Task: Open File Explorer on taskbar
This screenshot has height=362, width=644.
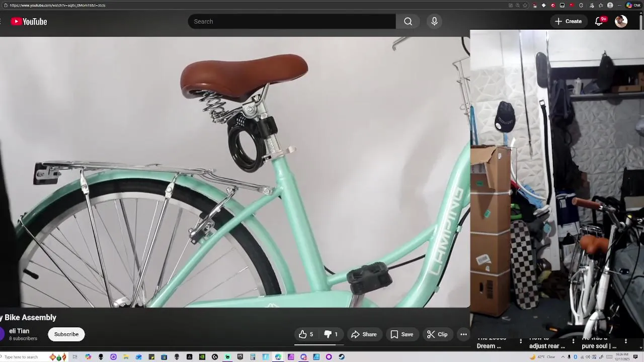Action: tap(126, 357)
